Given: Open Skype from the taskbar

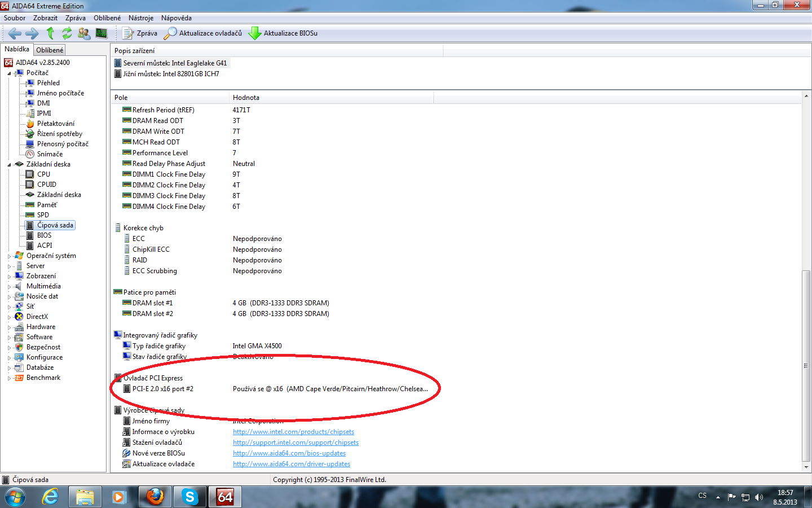Looking at the screenshot, I should [x=189, y=497].
